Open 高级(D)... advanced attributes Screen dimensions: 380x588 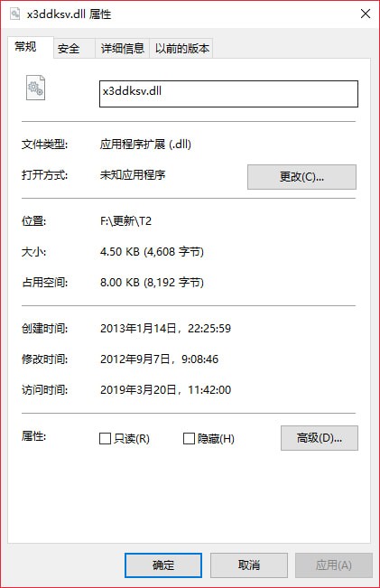pos(320,438)
